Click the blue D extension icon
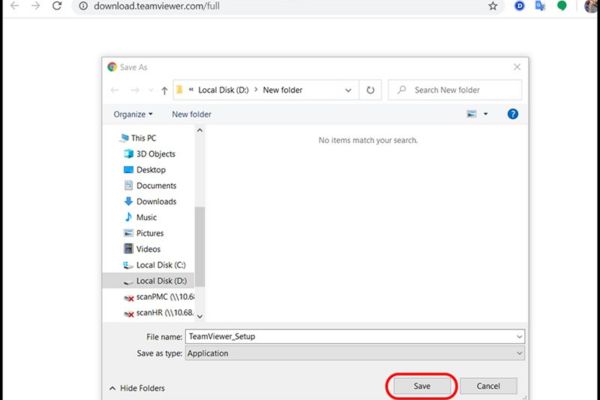The width and height of the screenshot is (600, 400). 519,6
